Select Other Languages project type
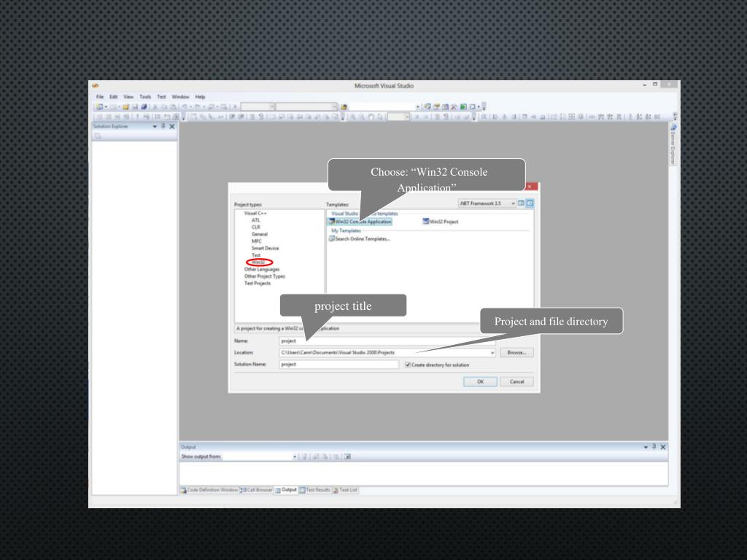The width and height of the screenshot is (747, 560). point(262,269)
